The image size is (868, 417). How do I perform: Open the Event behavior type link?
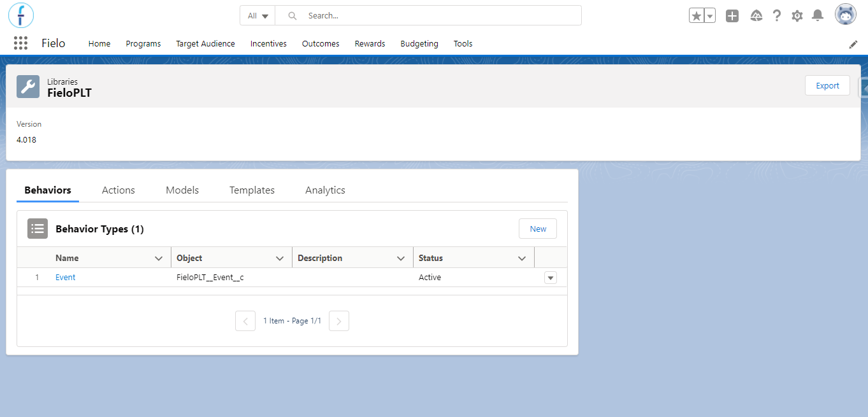[x=66, y=278]
